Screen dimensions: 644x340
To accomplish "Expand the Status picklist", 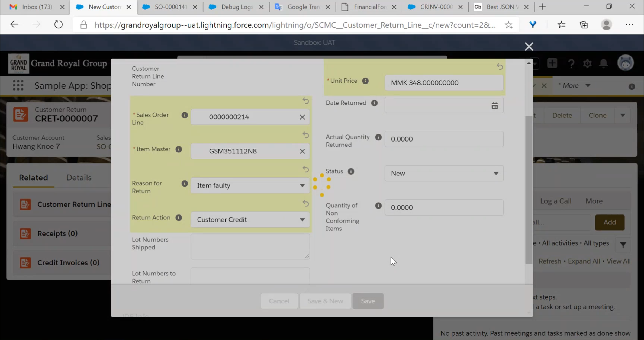I will [444, 173].
